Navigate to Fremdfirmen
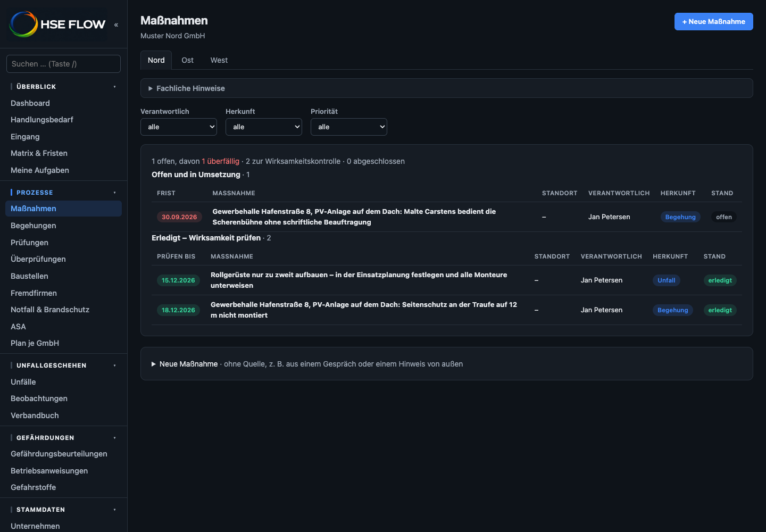This screenshot has width=766, height=532. (x=63, y=293)
